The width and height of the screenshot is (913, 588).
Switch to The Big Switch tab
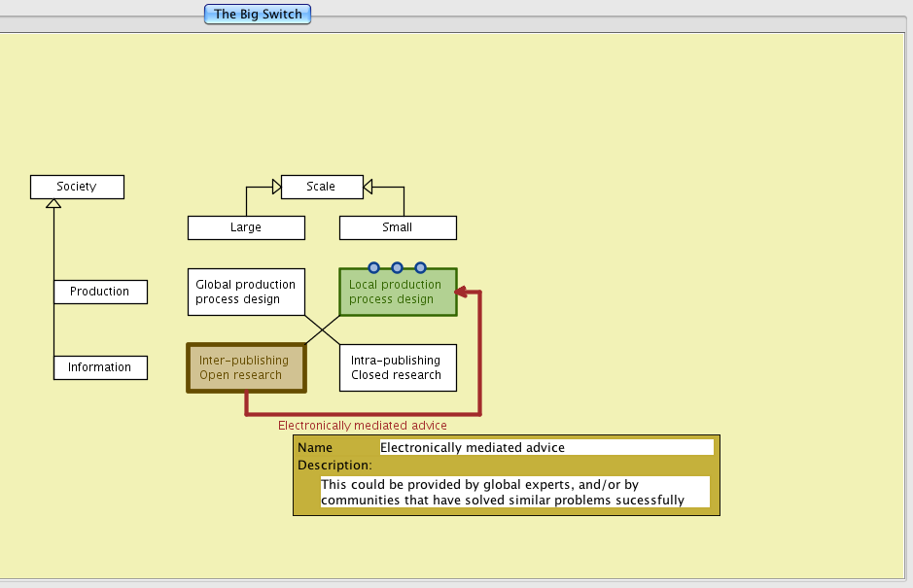258,15
